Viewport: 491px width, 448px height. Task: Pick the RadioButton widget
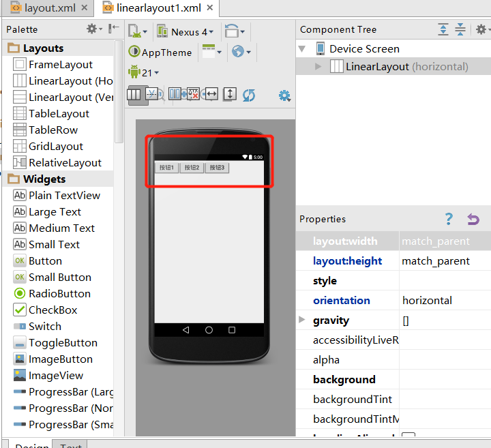click(52, 293)
